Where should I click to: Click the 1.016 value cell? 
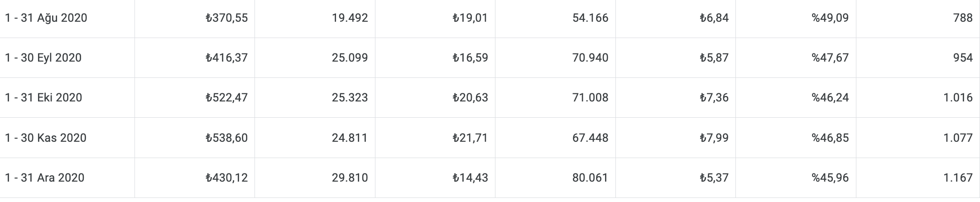918,98
